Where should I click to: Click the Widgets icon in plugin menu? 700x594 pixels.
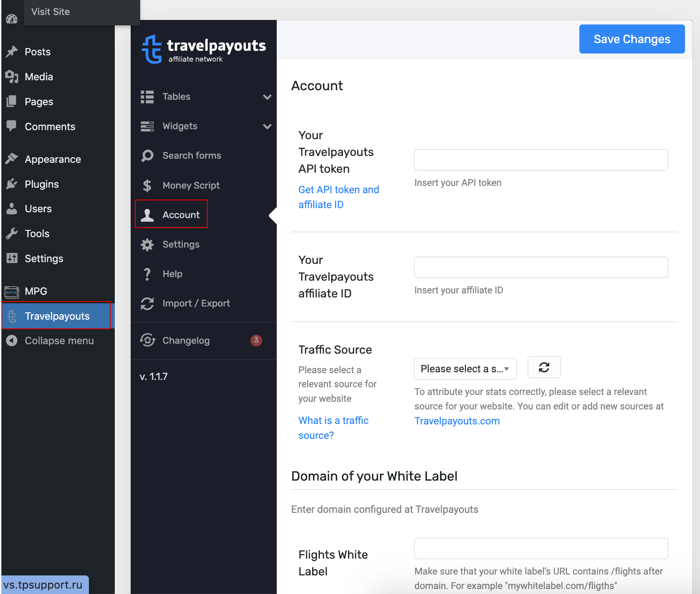[x=147, y=126]
